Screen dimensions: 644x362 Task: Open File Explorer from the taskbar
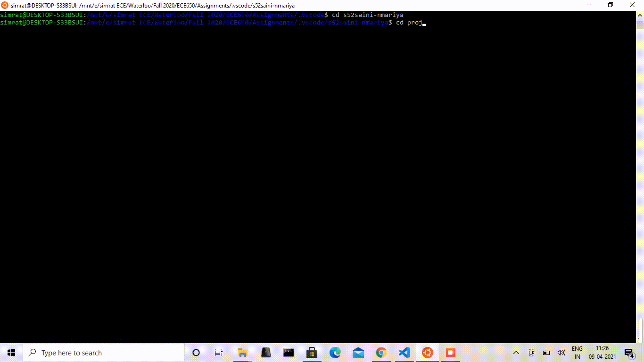pyautogui.click(x=242, y=353)
